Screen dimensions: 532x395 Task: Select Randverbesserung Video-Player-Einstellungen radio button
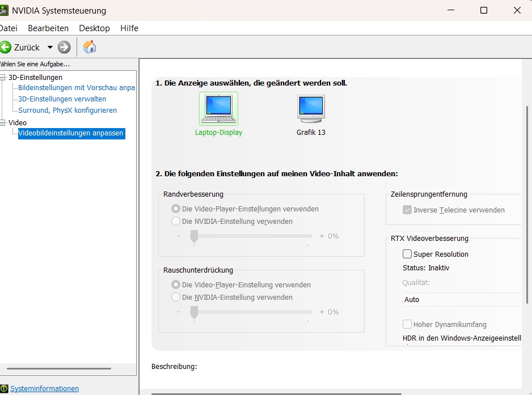coord(175,209)
